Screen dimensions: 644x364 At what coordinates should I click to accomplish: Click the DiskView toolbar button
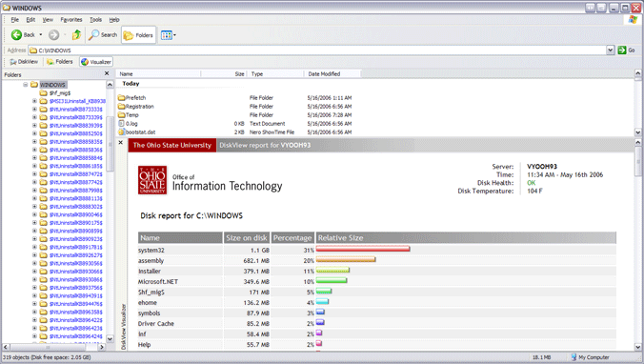pos(24,62)
